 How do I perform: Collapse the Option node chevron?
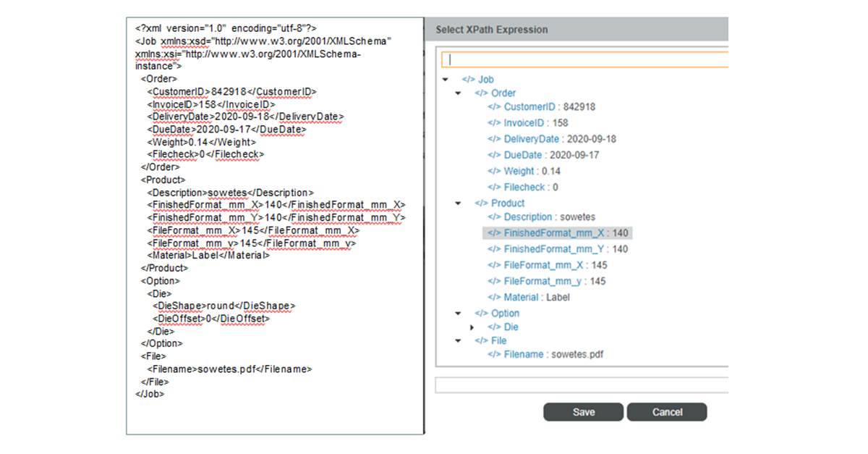[x=458, y=313]
